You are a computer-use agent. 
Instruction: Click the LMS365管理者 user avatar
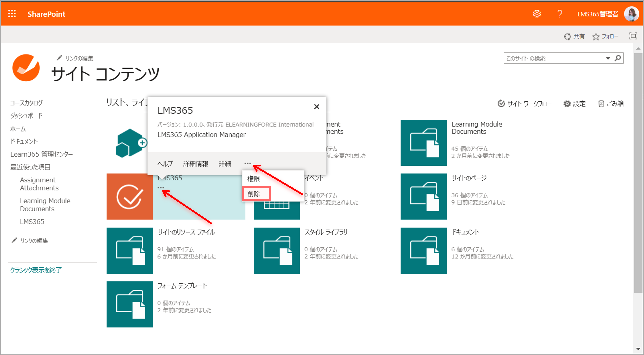[x=632, y=14]
